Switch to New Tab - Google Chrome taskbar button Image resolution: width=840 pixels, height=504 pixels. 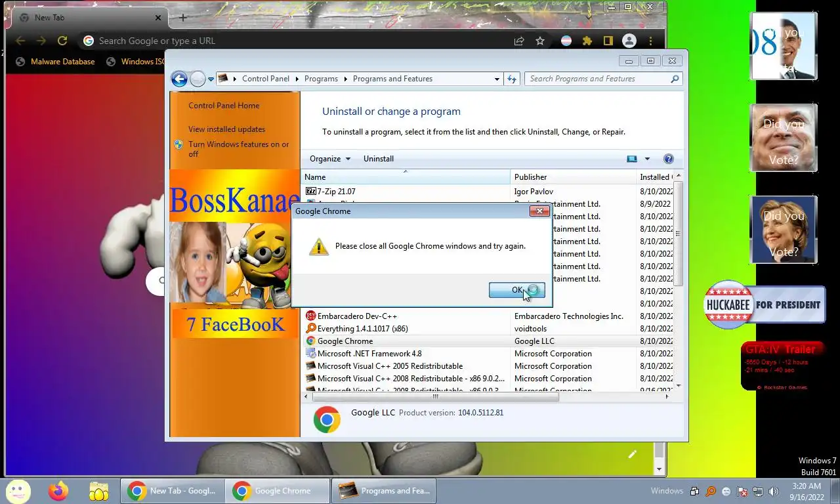coord(173,491)
